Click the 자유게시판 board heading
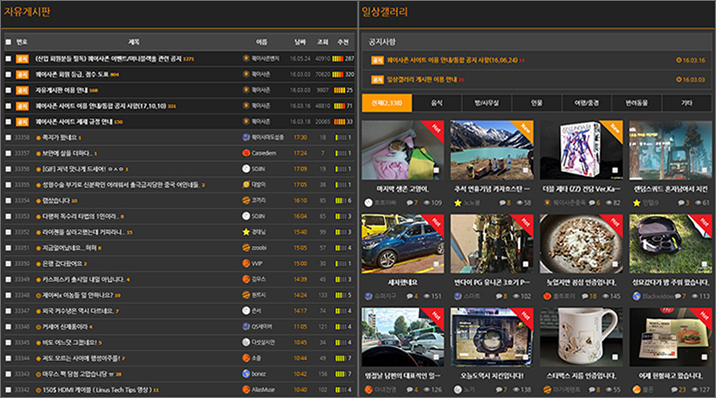This screenshot has height=398, width=716. click(x=27, y=12)
